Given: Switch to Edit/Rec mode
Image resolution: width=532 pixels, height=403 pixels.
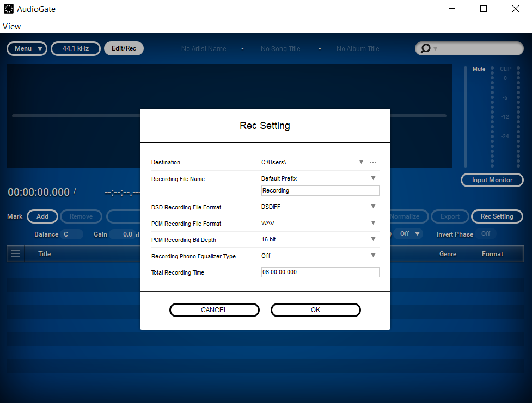Looking at the screenshot, I should [124, 48].
